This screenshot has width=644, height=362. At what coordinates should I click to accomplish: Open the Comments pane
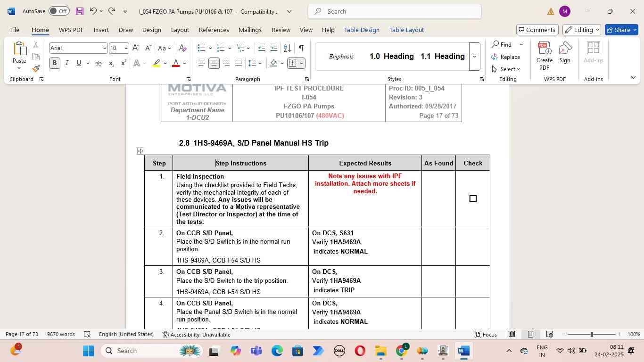click(x=537, y=30)
